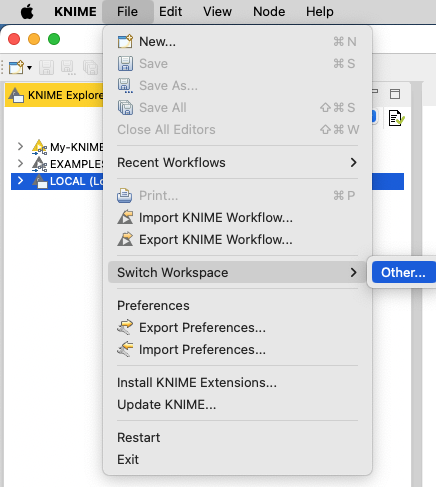436x487 pixels.
Task: Open Switch Workspace submenu
Action: [x=237, y=272]
